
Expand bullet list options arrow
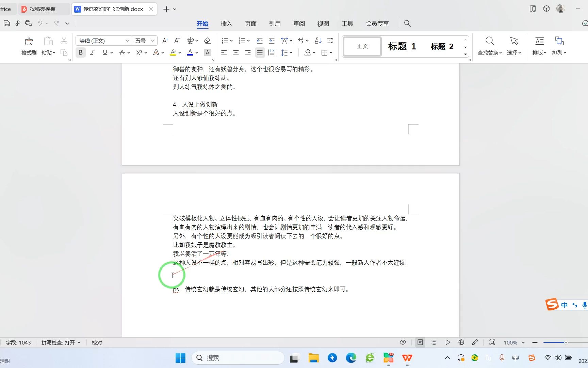point(231,41)
